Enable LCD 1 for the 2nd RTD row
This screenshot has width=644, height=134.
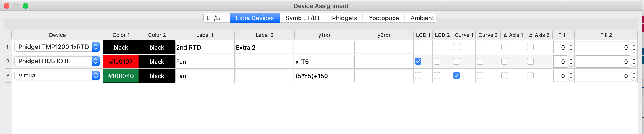pos(418,47)
